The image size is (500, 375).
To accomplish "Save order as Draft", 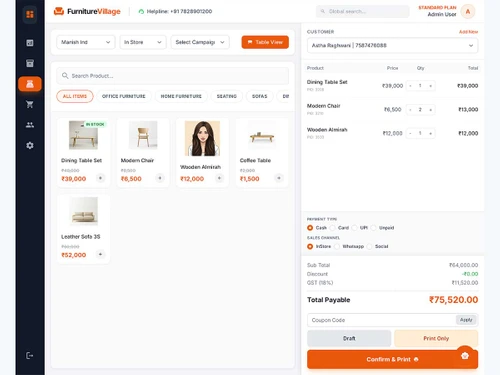I will click(349, 338).
